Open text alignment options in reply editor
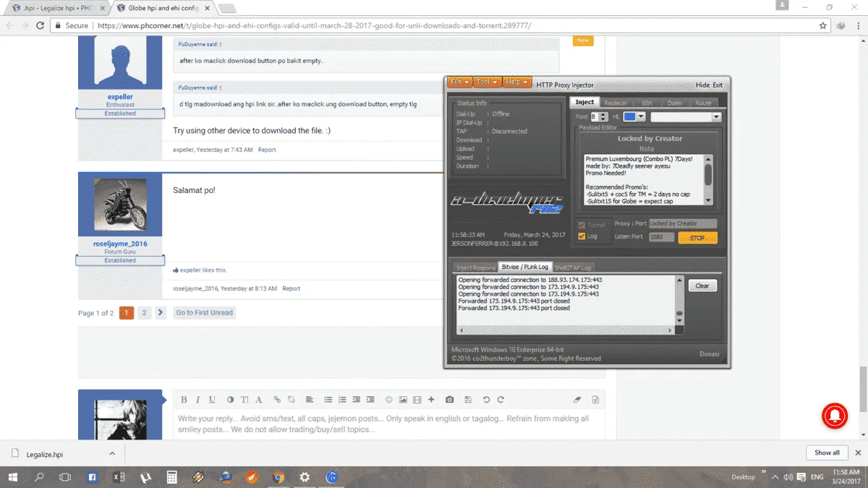The width and height of the screenshot is (868, 488). [x=310, y=400]
